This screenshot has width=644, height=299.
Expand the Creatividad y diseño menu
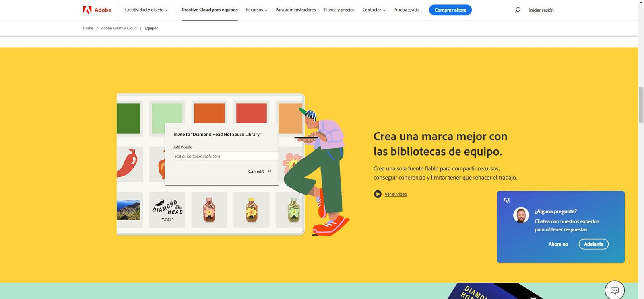point(147,10)
